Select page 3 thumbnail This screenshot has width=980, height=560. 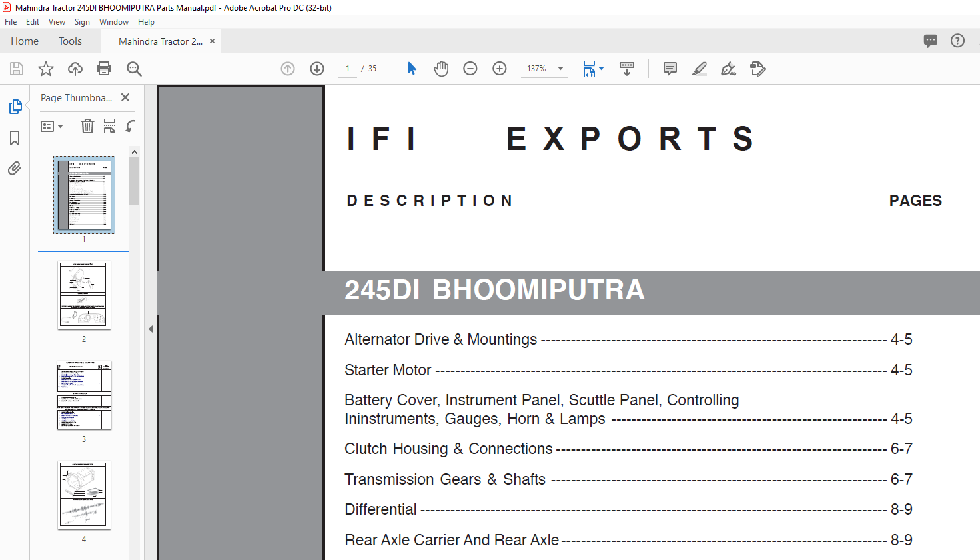pyautogui.click(x=84, y=395)
